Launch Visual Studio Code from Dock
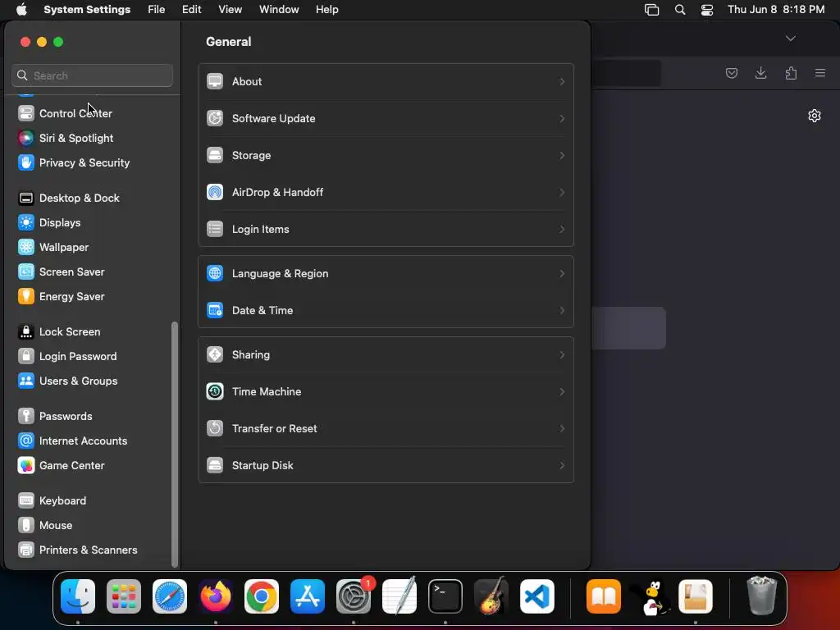 (x=536, y=597)
